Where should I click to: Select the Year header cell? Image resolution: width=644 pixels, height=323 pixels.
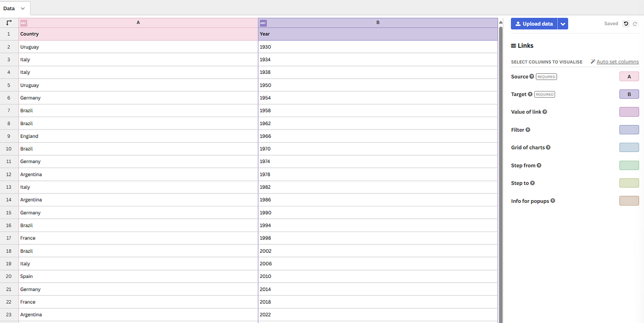pyautogui.click(x=378, y=34)
